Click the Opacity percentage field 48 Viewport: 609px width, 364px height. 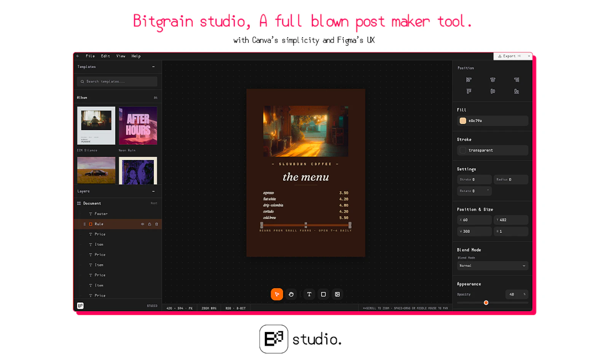coord(517,294)
